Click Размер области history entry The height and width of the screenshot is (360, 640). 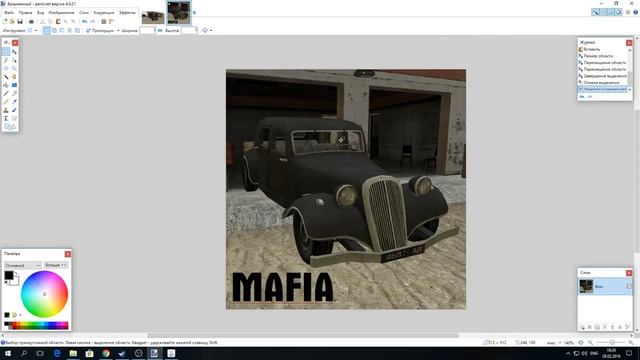[x=598, y=56]
